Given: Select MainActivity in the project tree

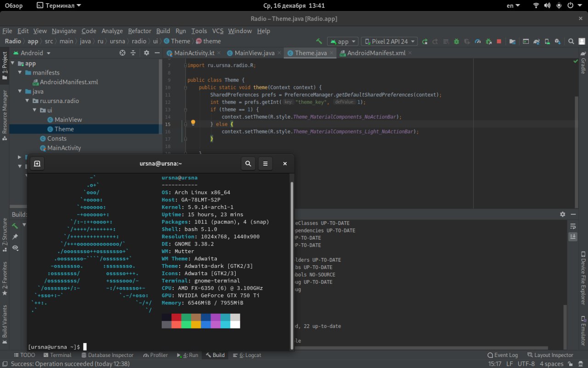Looking at the screenshot, I should click(x=60, y=148).
